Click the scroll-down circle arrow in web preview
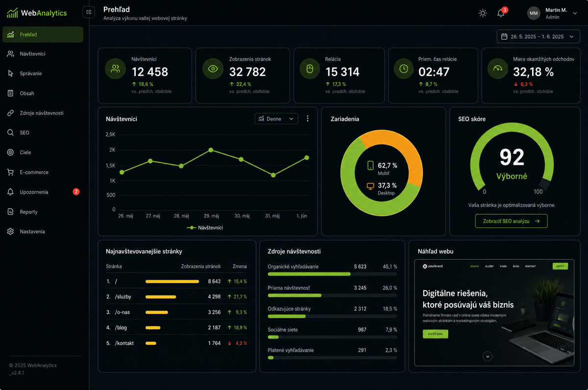Viewport: 588px width, 390px height. [488, 356]
